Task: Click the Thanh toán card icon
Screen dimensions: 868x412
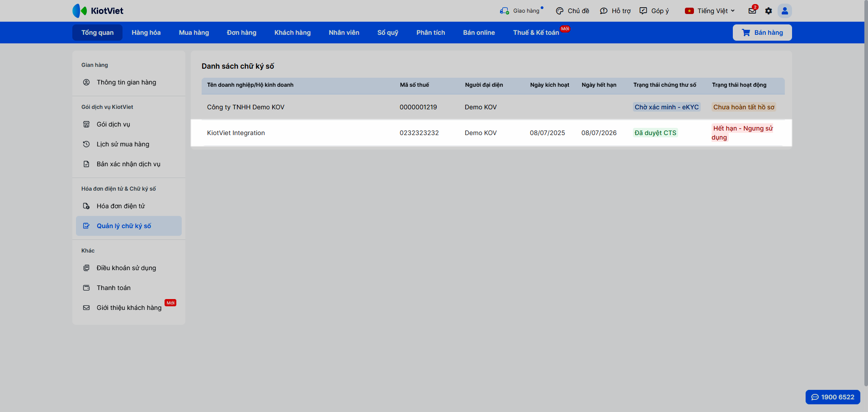Action: [86, 288]
